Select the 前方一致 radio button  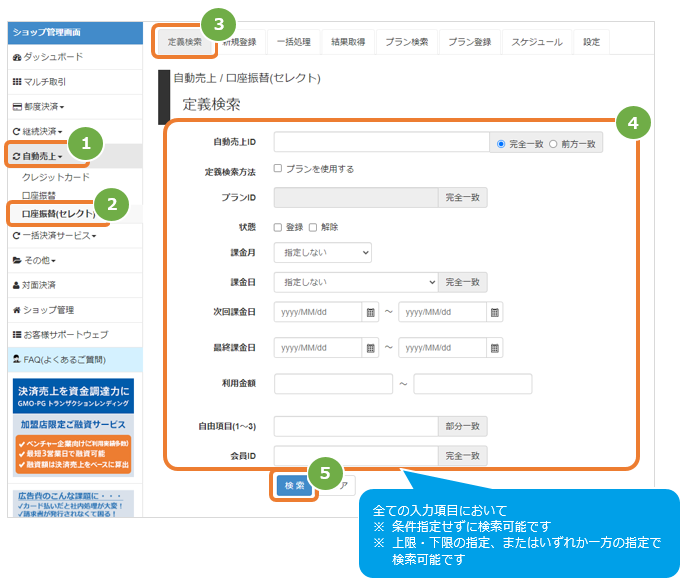coord(553,144)
